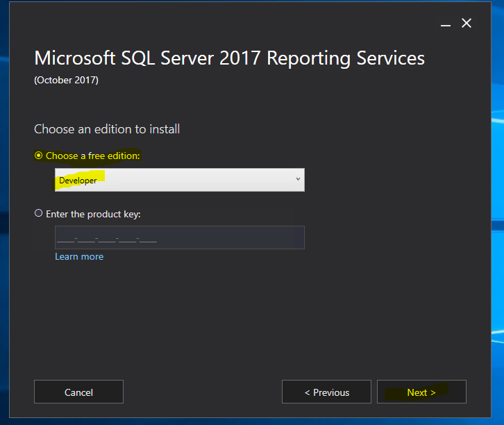Click the Cancel button
504x425 pixels.
[78, 392]
